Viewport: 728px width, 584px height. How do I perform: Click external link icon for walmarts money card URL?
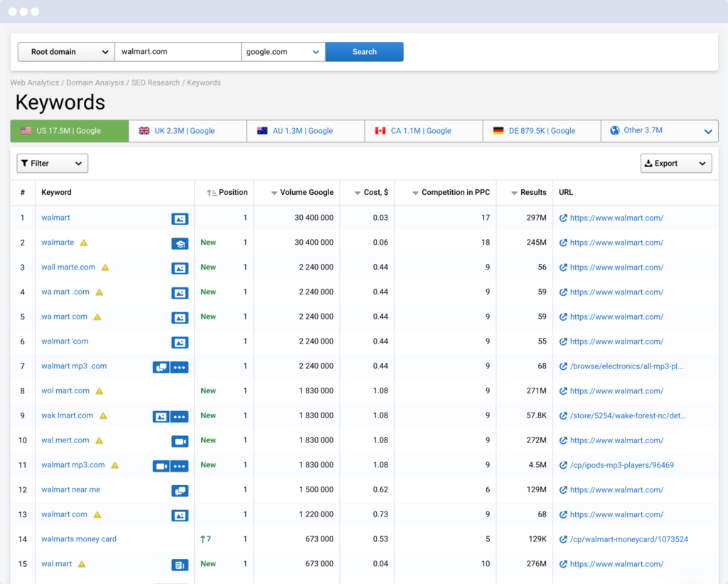pyautogui.click(x=563, y=539)
